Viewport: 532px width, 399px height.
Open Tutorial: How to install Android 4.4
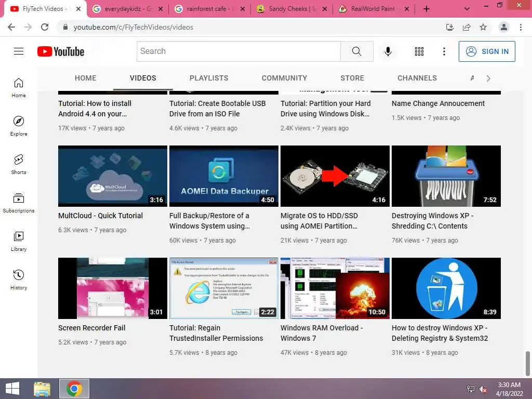click(95, 109)
